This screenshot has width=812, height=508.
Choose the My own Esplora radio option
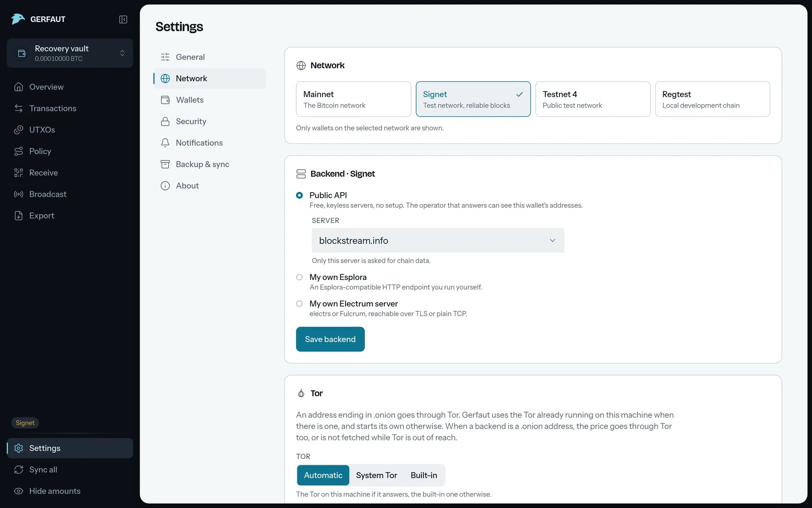click(299, 277)
